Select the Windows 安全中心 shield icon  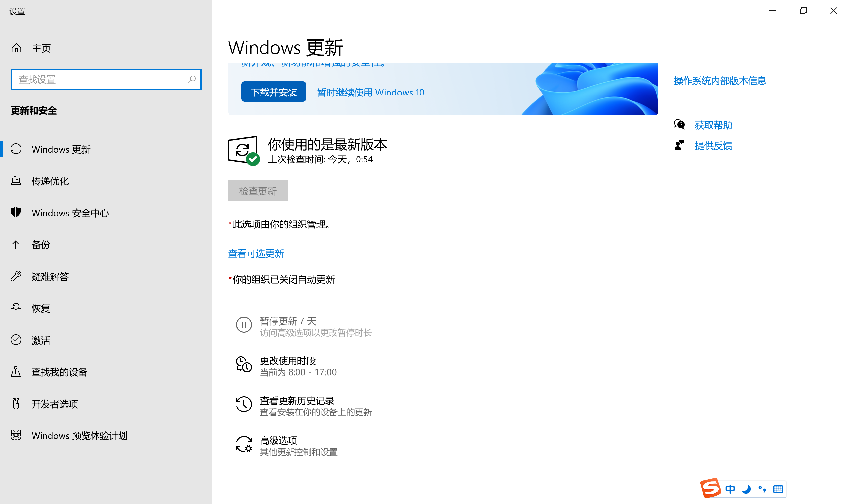click(x=15, y=213)
